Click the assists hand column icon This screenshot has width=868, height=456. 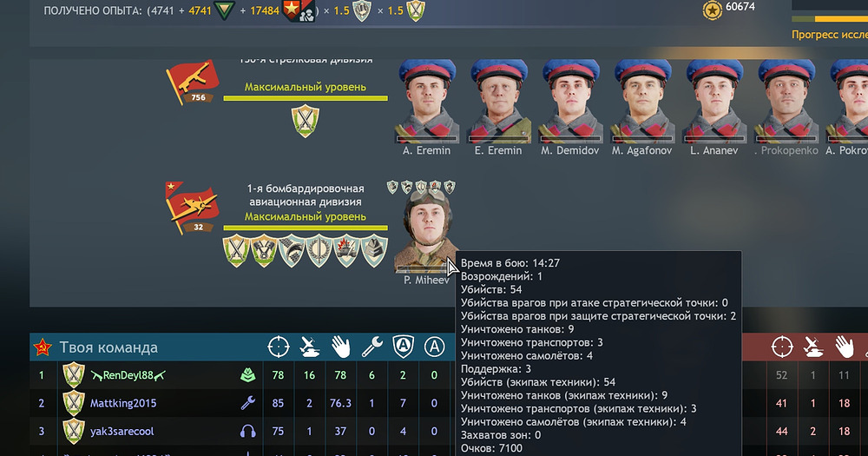coord(341,347)
